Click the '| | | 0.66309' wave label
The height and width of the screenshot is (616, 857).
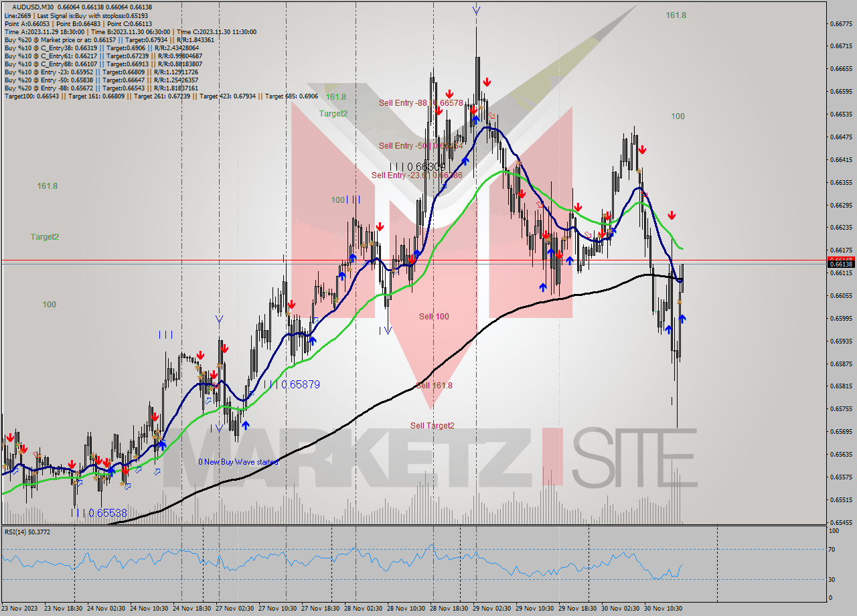pyautogui.click(x=417, y=166)
